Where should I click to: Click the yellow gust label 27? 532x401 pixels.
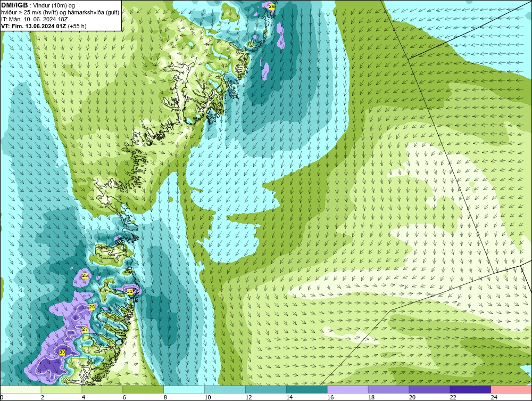tap(85, 329)
